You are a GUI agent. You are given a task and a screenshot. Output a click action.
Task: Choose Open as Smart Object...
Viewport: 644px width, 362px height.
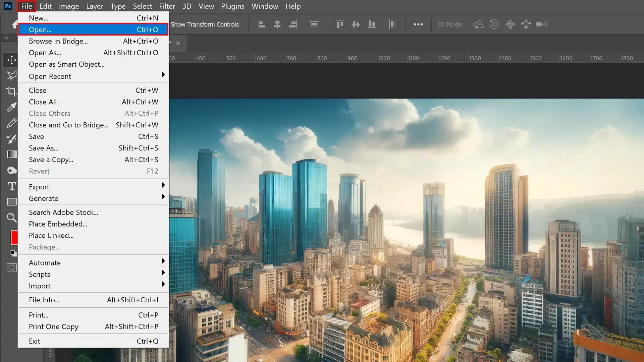pos(93,64)
